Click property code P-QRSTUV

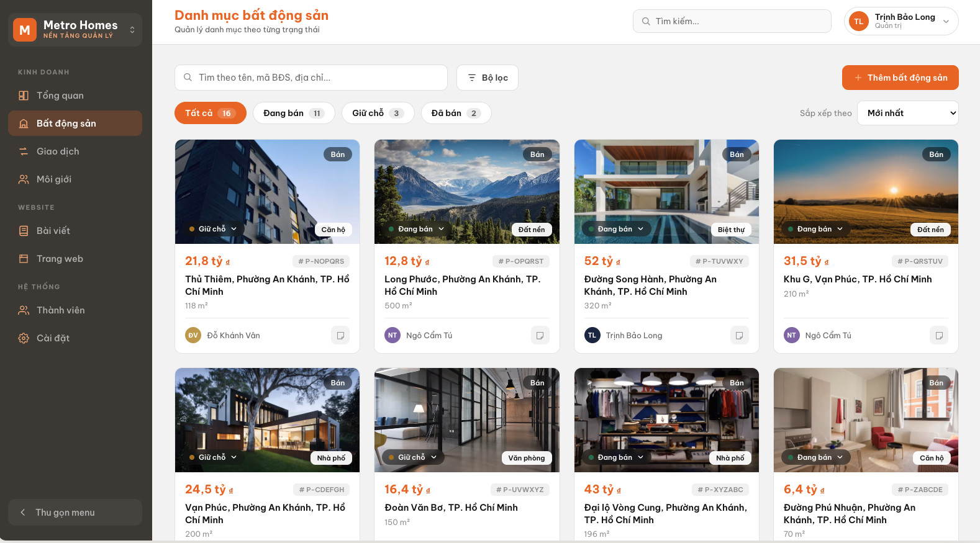(x=920, y=261)
